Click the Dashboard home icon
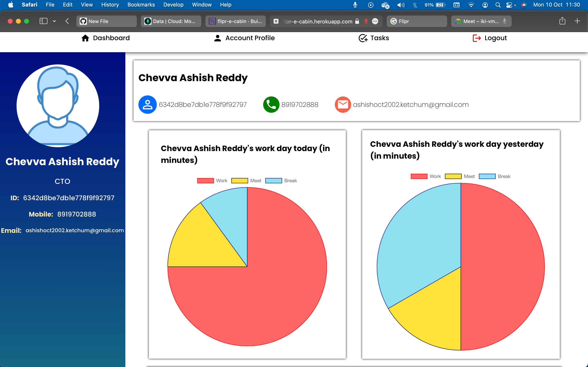The height and width of the screenshot is (367, 588). [85, 38]
